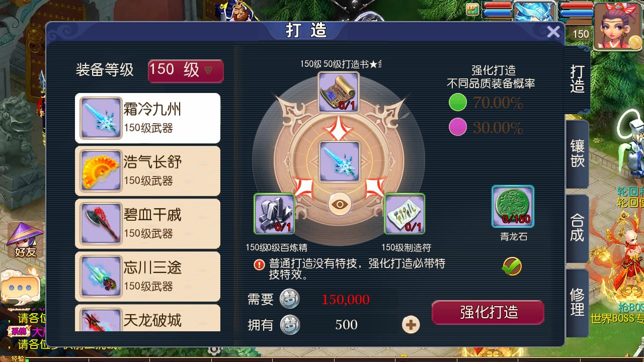Select 碧血干戚 axe weapon entry
Screen dimensions: 644x362
[x=147, y=224]
